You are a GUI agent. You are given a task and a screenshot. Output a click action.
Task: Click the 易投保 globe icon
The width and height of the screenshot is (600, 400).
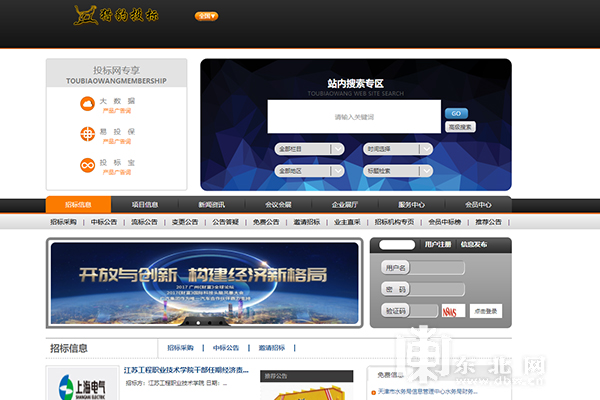pos(87,134)
